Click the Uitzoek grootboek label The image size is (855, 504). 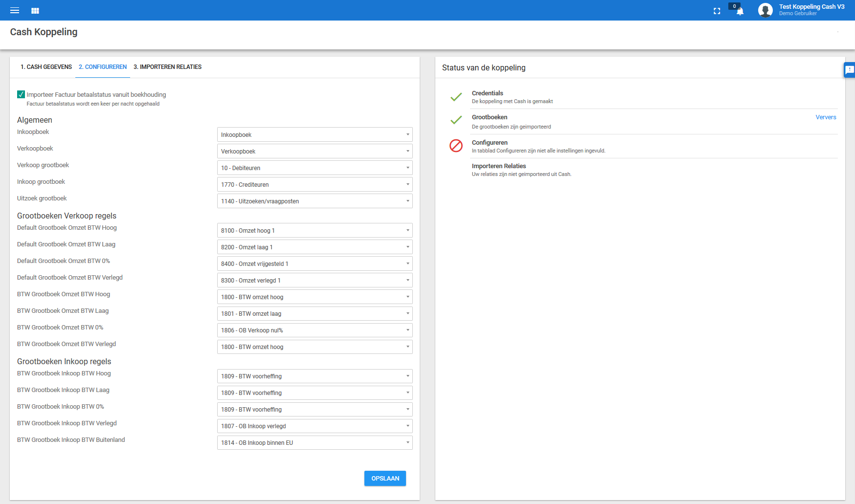[42, 198]
